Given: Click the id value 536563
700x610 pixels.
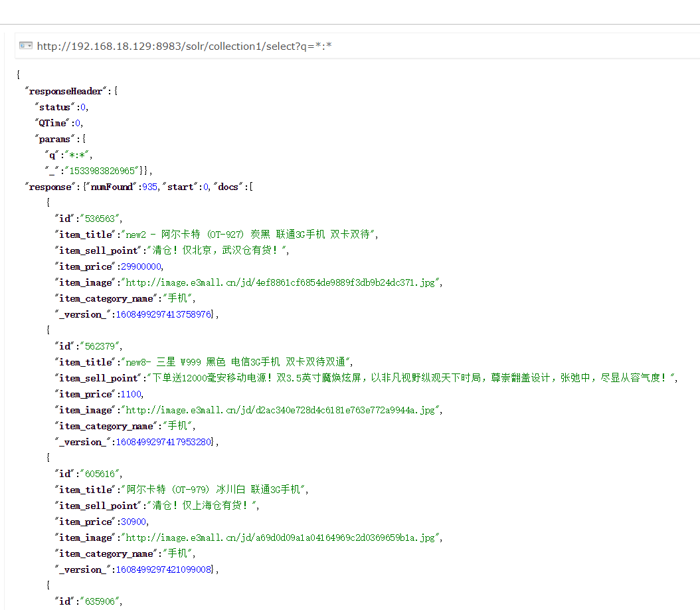Looking at the screenshot, I should [x=100, y=219].
